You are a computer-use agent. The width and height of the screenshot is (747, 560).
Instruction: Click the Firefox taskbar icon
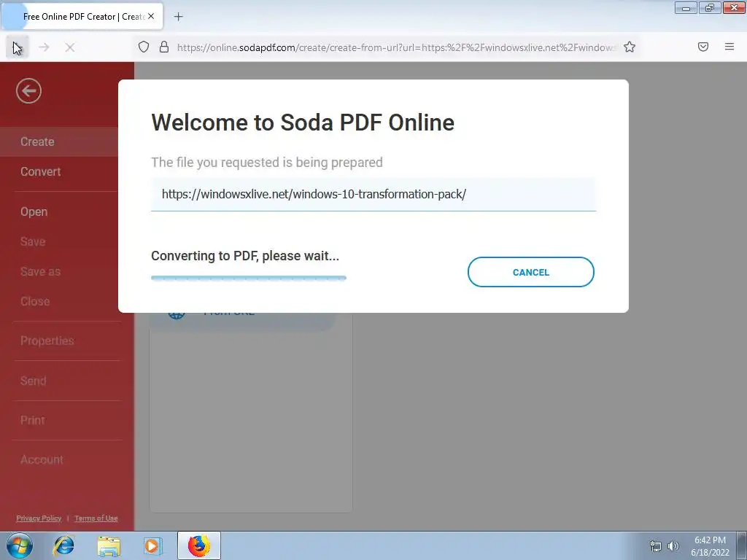tap(198, 545)
